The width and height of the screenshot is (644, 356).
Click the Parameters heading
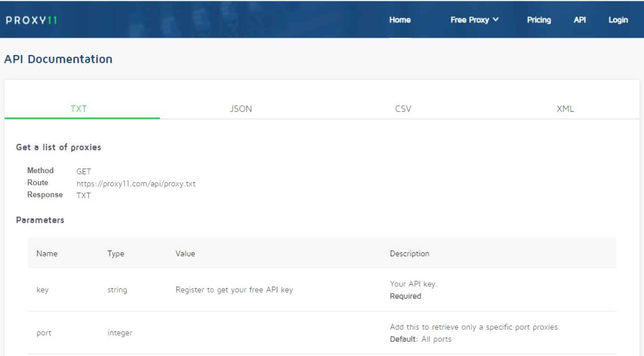[x=40, y=220]
